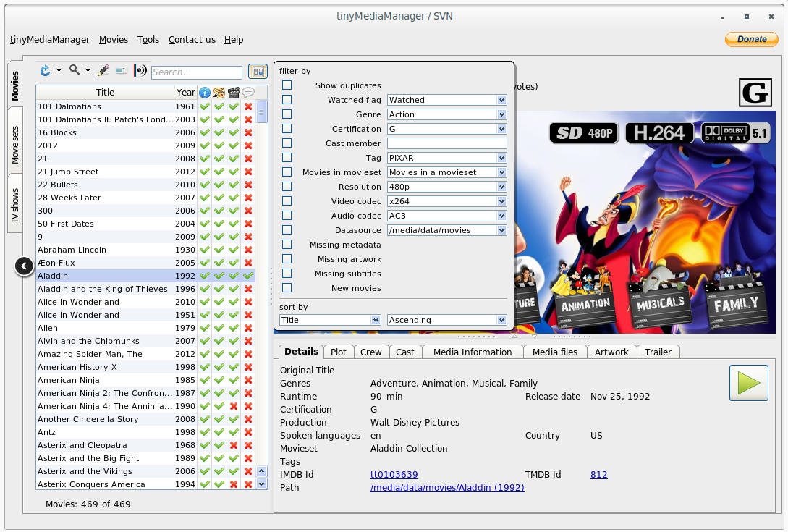Select Alice in Wonderland 1951 row

click(145, 316)
